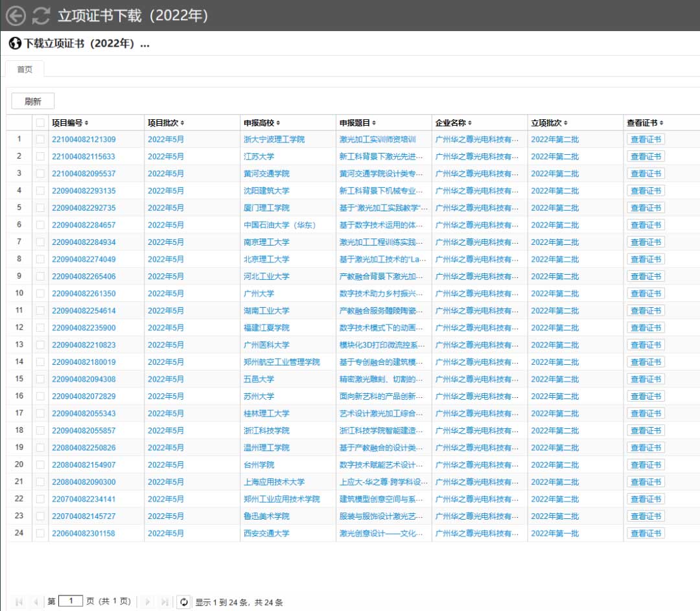
Task: Toggle the select-all checkbox in table header
Action: coord(40,122)
